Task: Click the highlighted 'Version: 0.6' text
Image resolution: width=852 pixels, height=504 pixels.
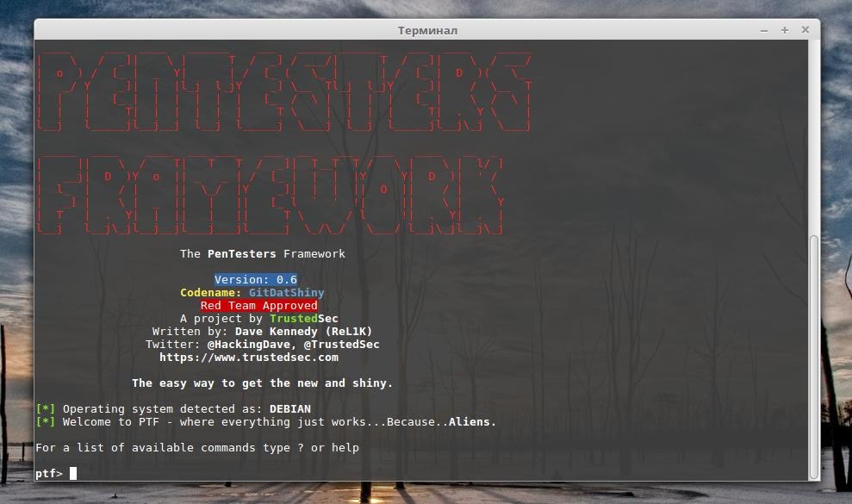Action: pyautogui.click(x=255, y=279)
